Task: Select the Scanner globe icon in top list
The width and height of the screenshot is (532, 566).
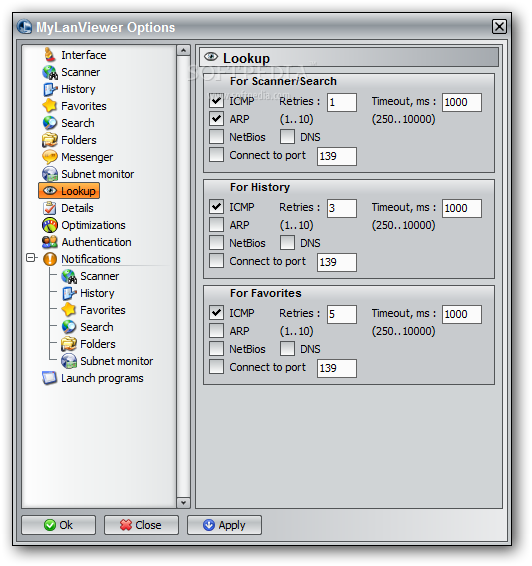Action: click(x=50, y=72)
